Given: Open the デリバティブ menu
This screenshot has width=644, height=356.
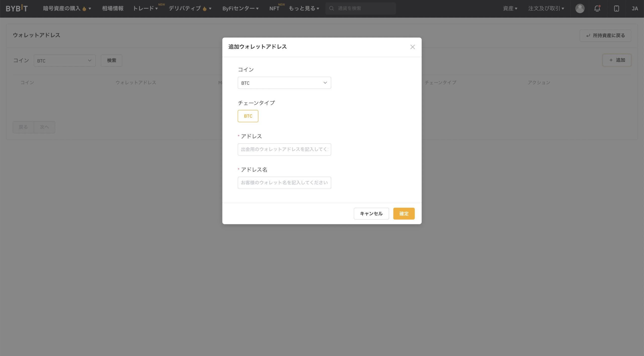Looking at the screenshot, I should [x=190, y=9].
